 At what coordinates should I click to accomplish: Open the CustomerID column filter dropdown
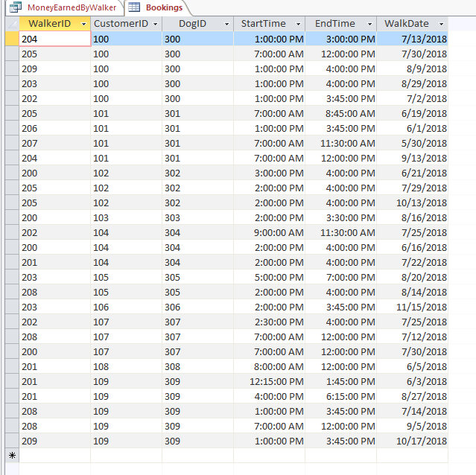[x=156, y=24]
